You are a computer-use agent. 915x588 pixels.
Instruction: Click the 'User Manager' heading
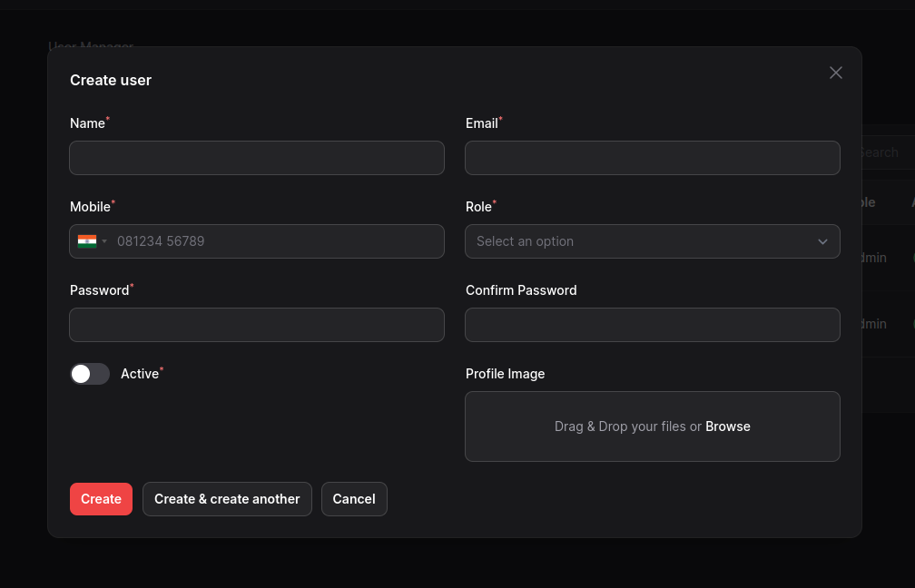[x=92, y=47]
